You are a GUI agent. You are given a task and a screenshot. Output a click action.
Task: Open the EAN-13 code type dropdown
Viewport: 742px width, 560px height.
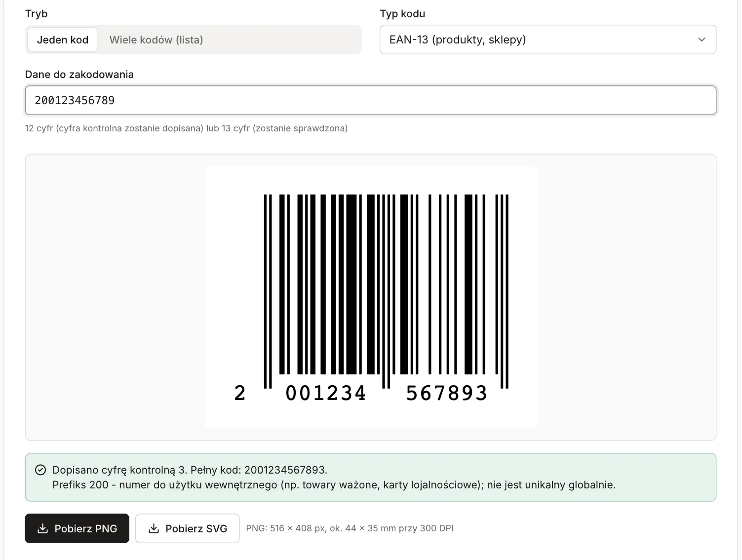pyautogui.click(x=547, y=40)
